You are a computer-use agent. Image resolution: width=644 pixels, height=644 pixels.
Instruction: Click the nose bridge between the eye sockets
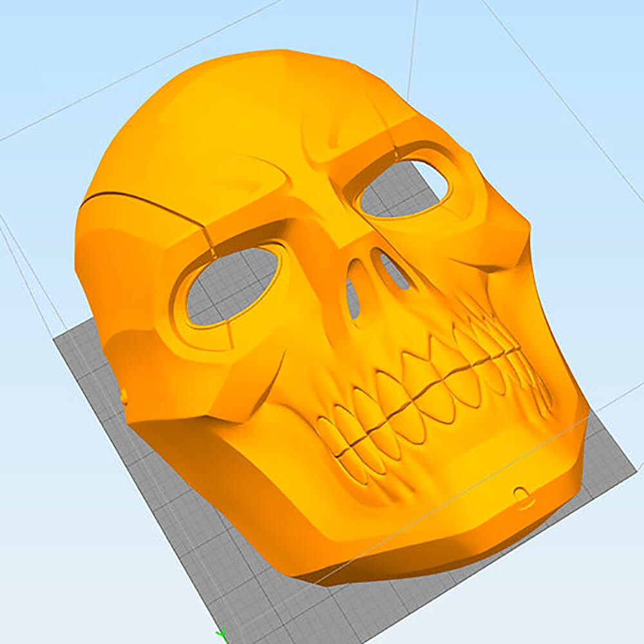322,213
